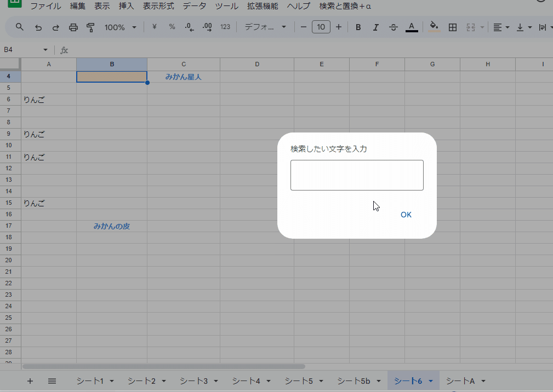This screenshot has width=553, height=392.
Task: Decrease font size with minus button
Action: (x=303, y=27)
